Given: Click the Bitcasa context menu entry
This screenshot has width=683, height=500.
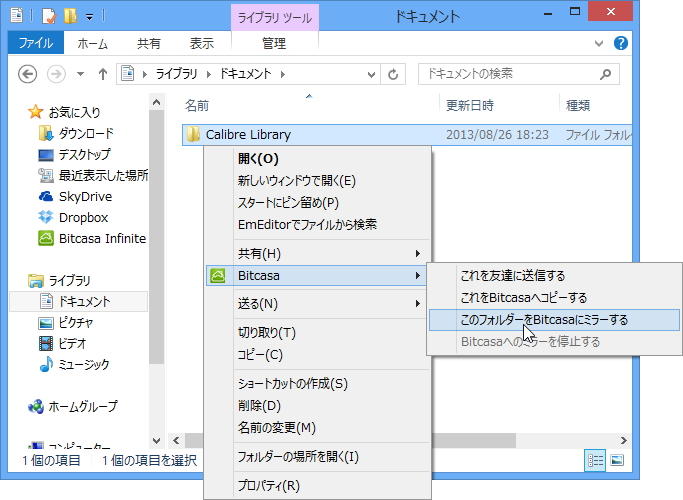Looking at the screenshot, I should point(318,275).
